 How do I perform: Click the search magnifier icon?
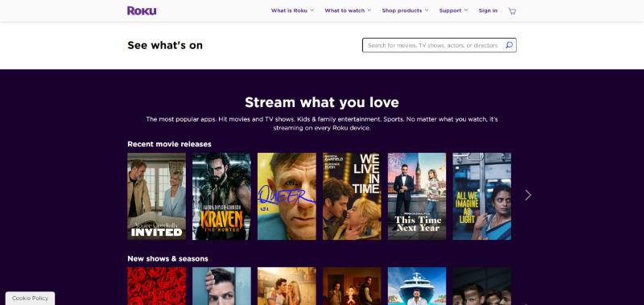(509, 45)
